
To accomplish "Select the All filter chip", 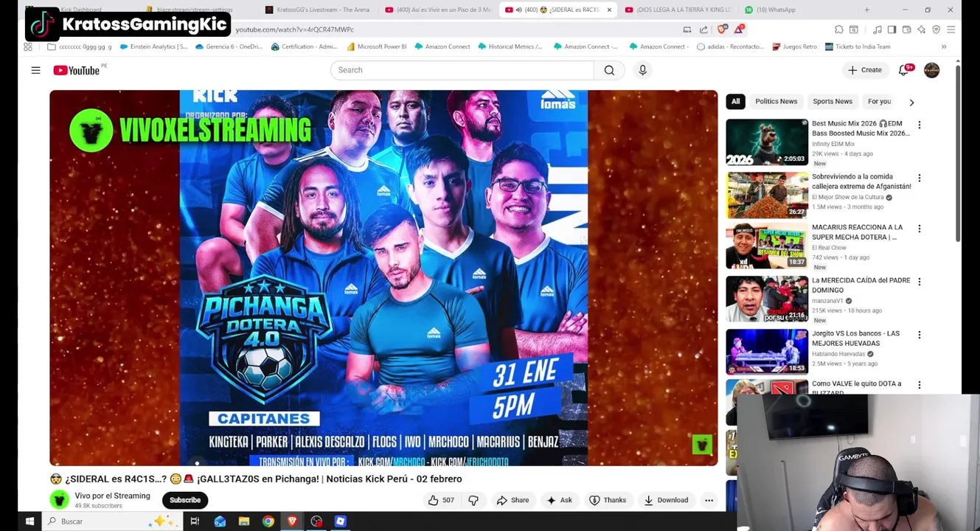I will pyautogui.click(x=735, y=102).
